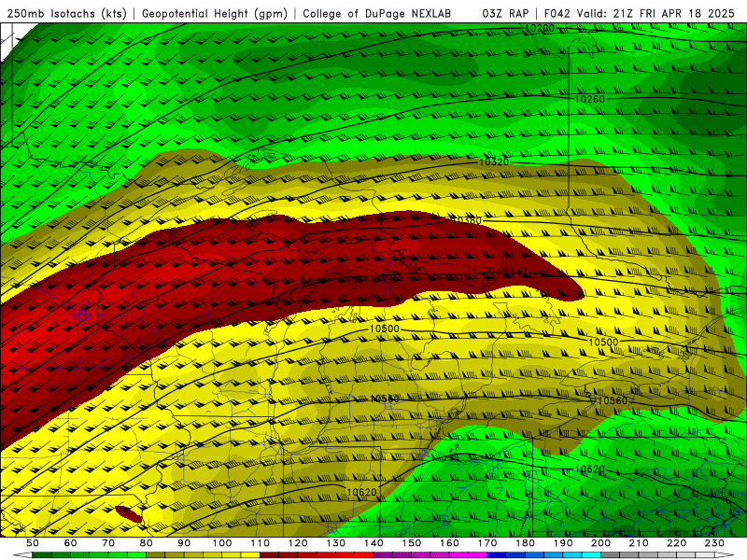The width and height of the screenshot is (747, 560).
Task: Click the 150 value on the color scale
Action: (x=412, y=543)
